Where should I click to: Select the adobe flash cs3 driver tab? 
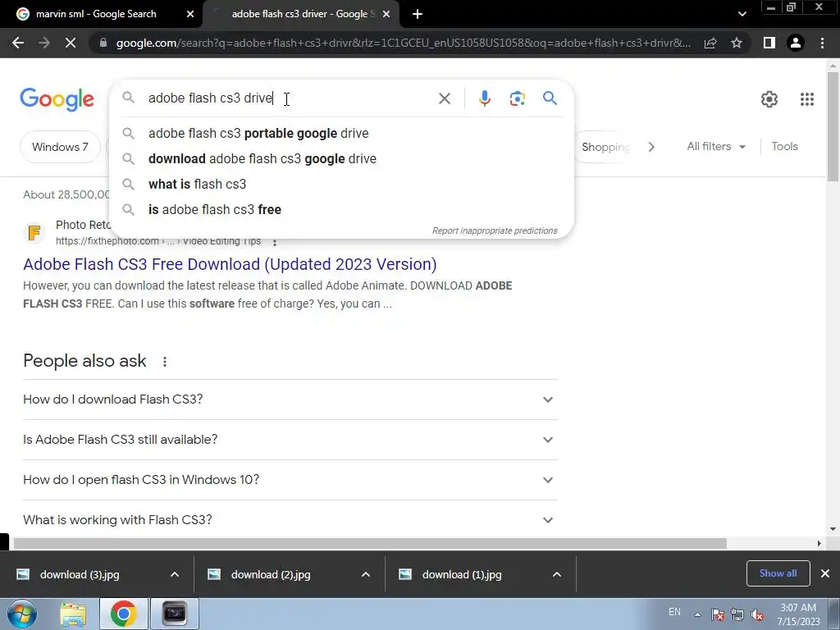click(301, 15)
